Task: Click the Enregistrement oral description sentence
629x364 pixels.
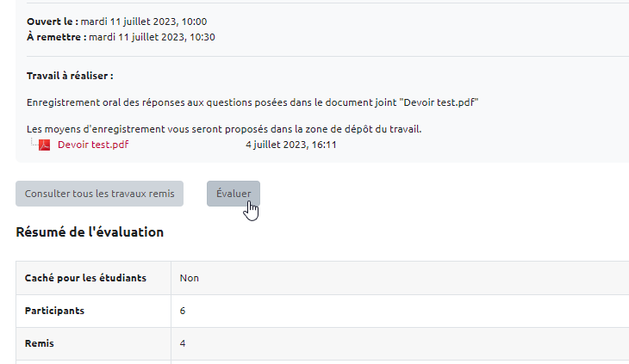Action: tap(252, 102)
